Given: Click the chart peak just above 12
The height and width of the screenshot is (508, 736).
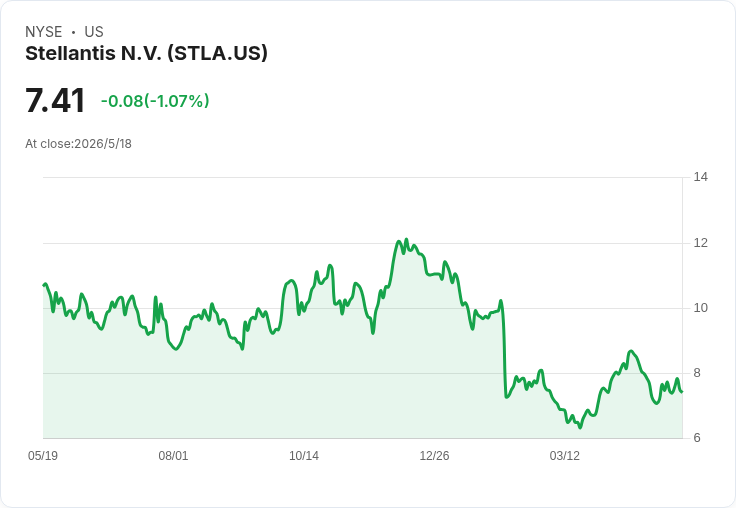Looking at the screenshot, I should 406,239.
